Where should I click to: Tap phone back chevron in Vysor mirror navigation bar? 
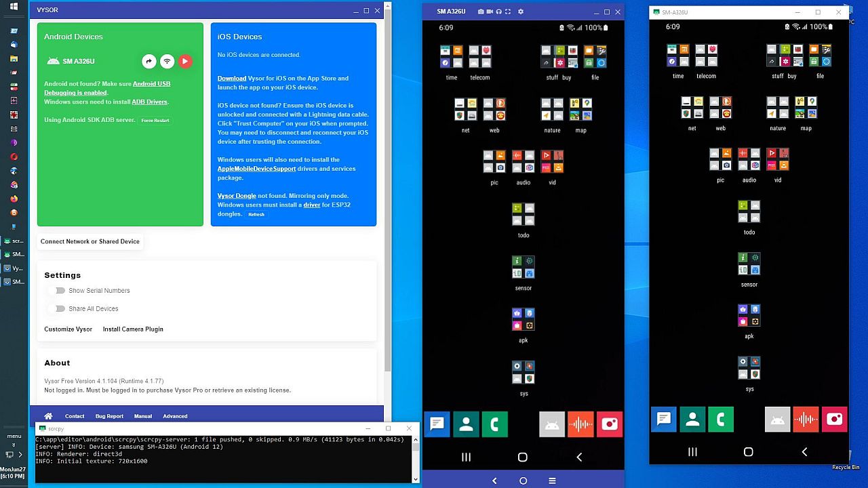pos(579,457)
